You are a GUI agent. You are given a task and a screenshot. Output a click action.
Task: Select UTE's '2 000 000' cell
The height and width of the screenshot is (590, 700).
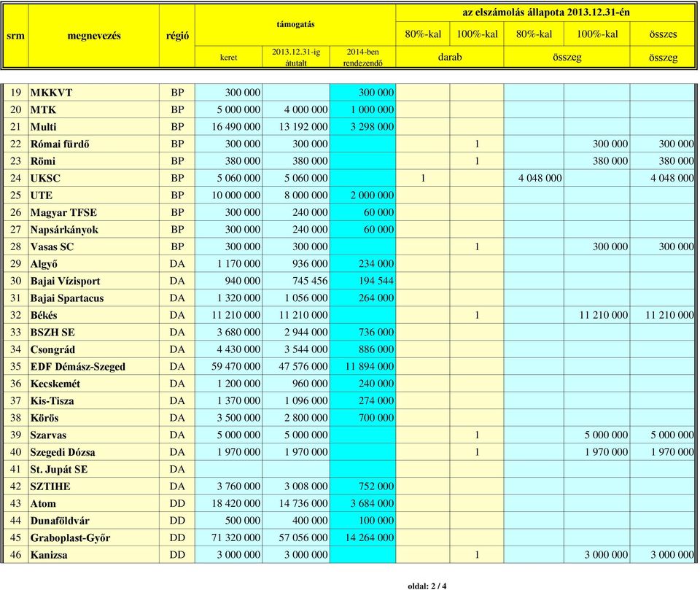[362, 195]
